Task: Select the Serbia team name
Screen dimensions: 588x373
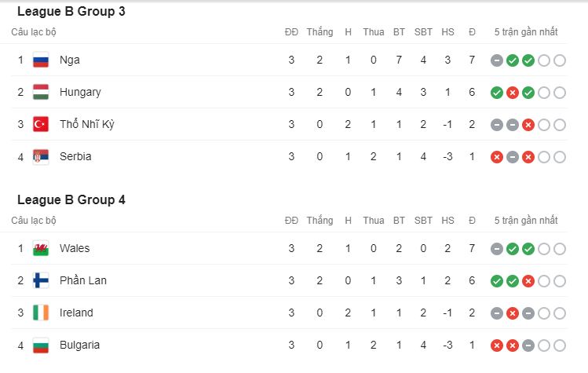Action: 75,156
